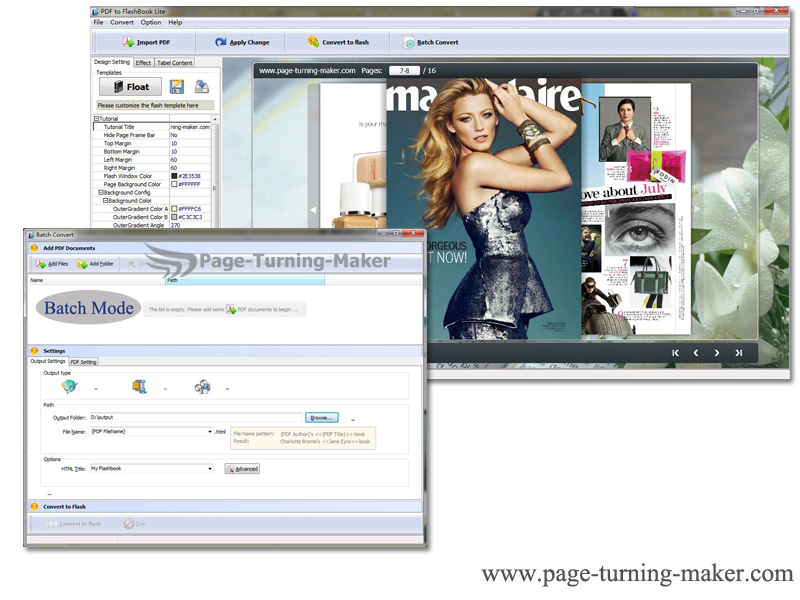Click the Top Margin value 10
The width and height of the screenshot is (800, 600).
tap(174, 143)
